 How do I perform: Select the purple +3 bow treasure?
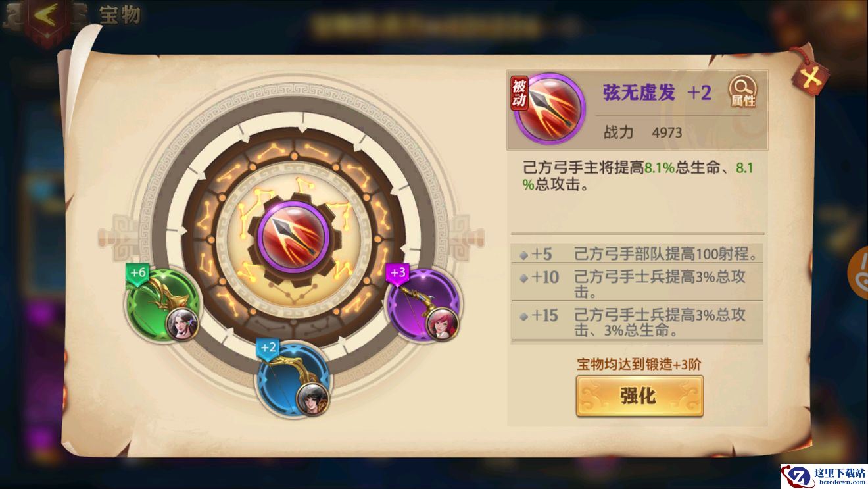423,303
